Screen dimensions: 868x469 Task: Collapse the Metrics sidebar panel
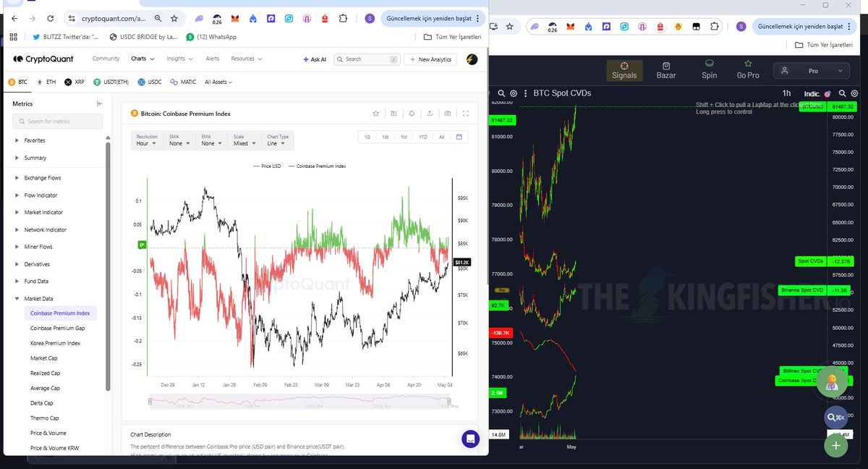point(100,103)
